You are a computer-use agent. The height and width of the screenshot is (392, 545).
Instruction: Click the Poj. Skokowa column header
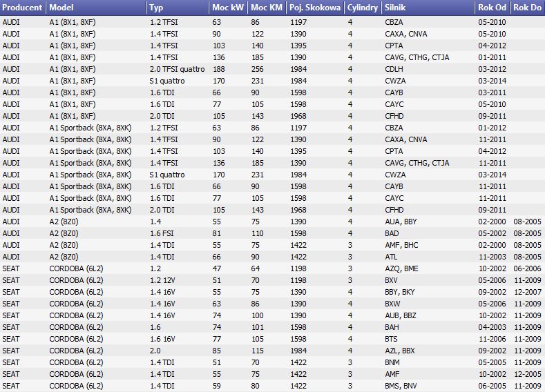[x=315, y=8]
